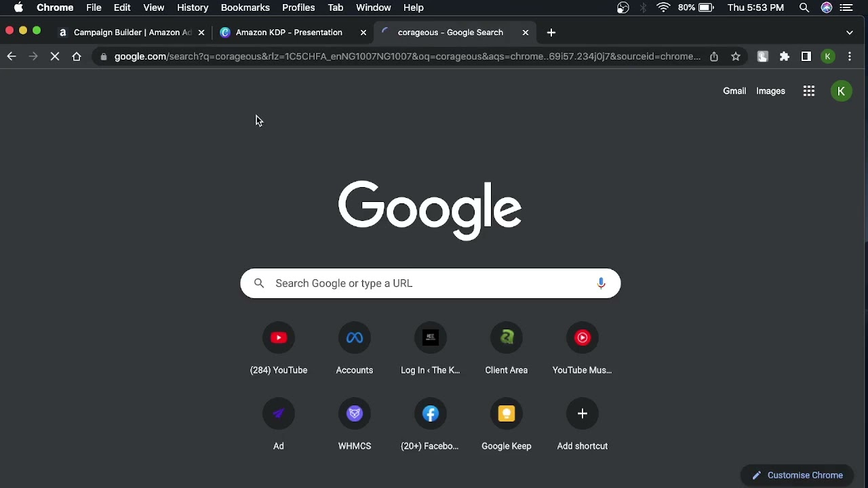This screenshot has width=868, height=488.
Task: Go to the Chrome home page
Action: click(77, 57)
